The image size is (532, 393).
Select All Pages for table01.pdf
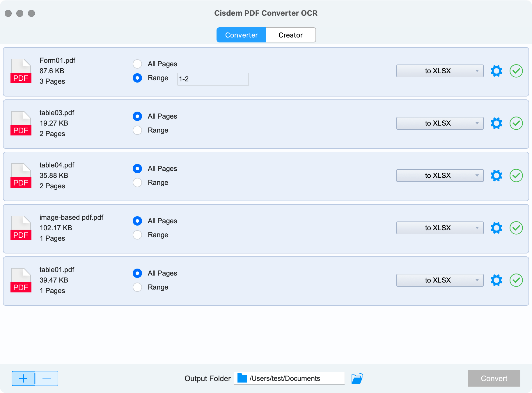[137, 273]
